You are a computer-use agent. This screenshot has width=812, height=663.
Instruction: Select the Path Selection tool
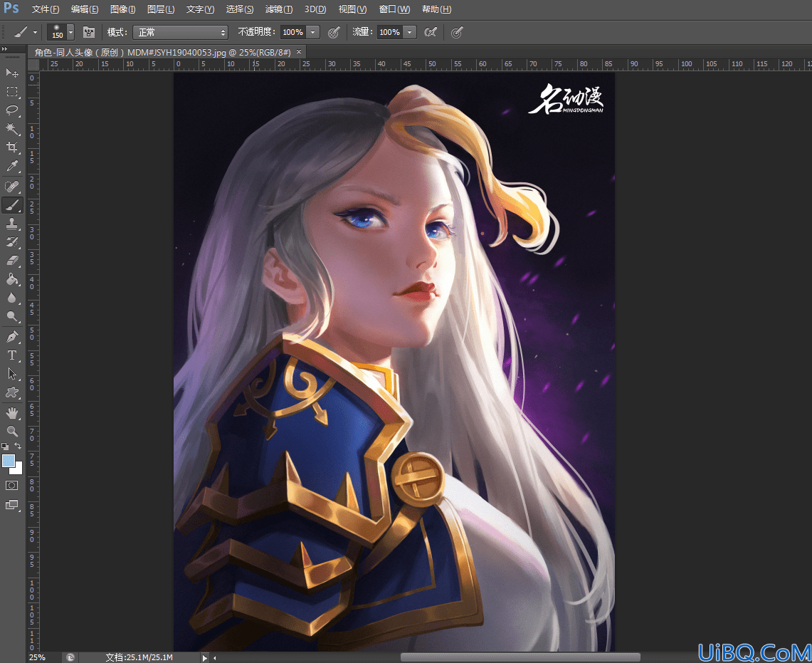tap(12, 375)
